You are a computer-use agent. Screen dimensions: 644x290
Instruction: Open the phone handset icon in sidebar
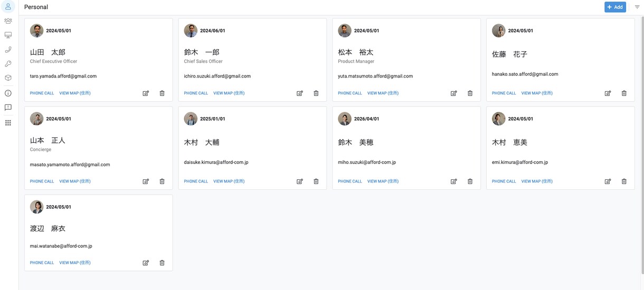(x=8, y=50)
